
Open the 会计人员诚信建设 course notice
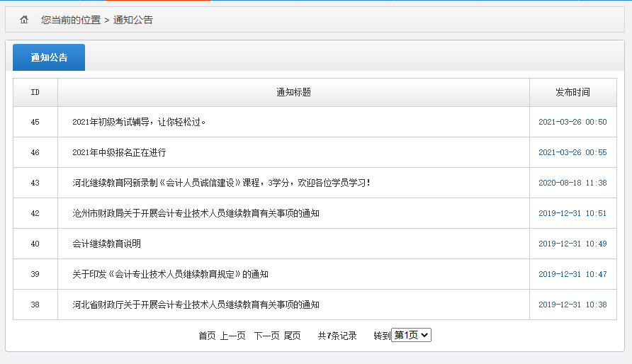click(221, 183)
